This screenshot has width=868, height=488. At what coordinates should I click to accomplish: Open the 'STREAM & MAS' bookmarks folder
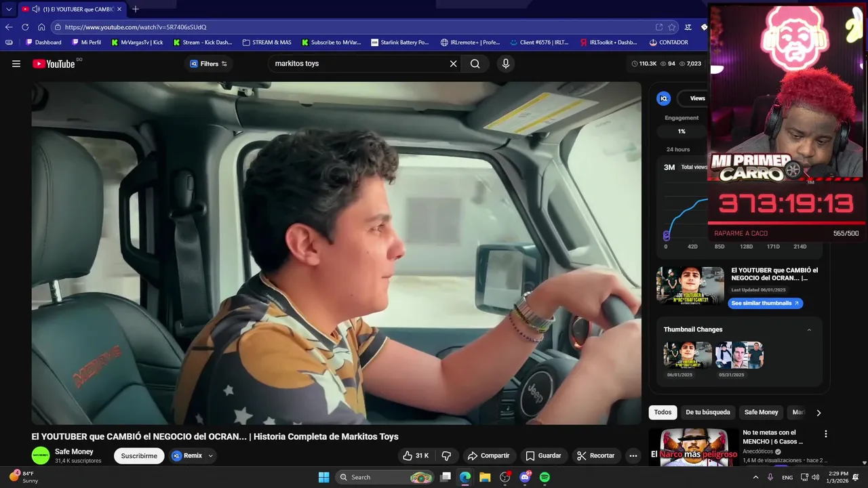point(267,42)
